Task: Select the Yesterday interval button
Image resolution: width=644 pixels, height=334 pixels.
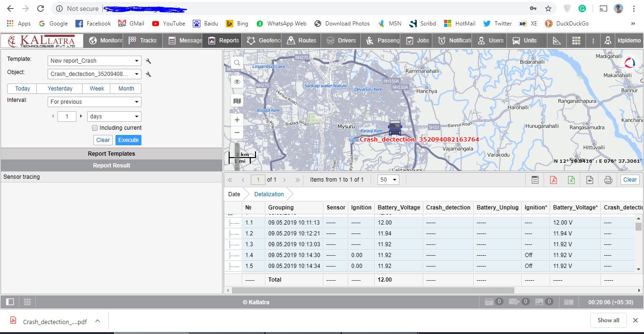Action: point(60,89)
